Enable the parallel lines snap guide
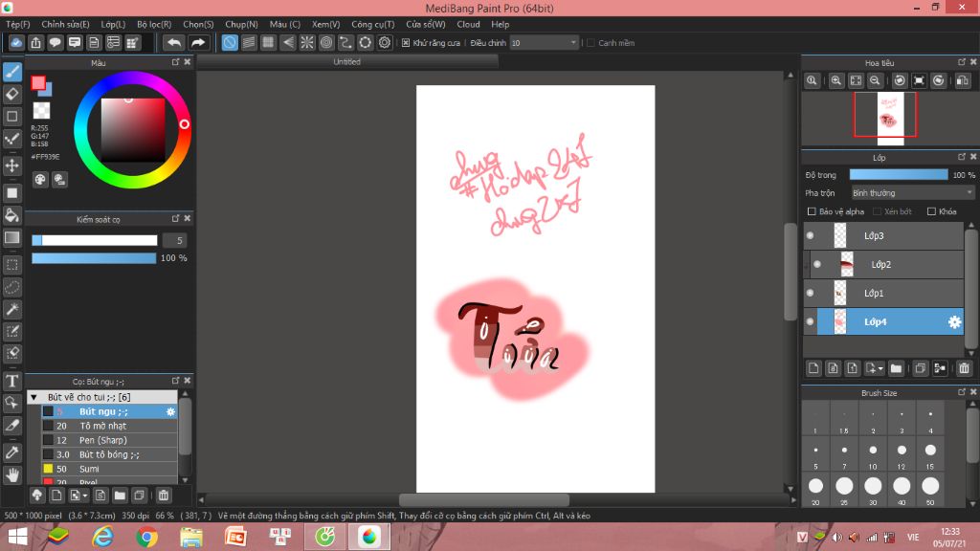Image resolution: width=980 pixels, height=551 pixels. [249, 42]
